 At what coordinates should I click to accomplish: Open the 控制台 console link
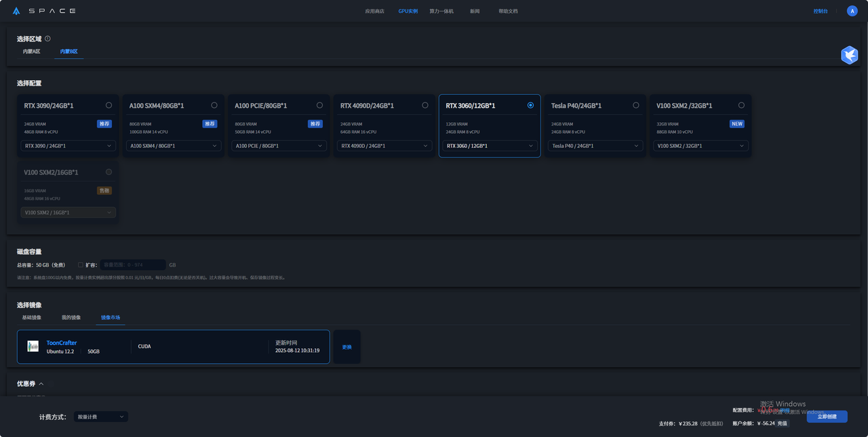tap(821, 11)
